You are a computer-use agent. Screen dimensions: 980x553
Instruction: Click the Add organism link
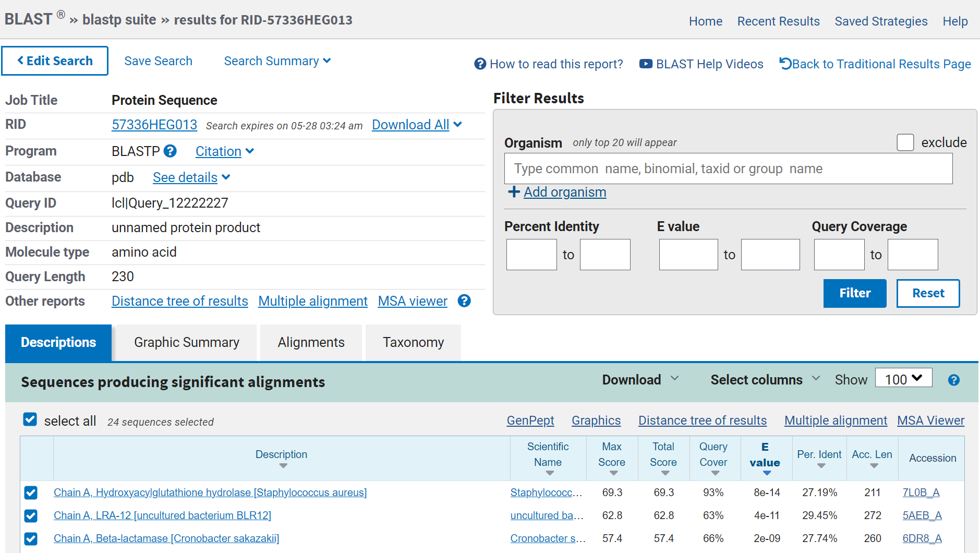tap(565, 192)
